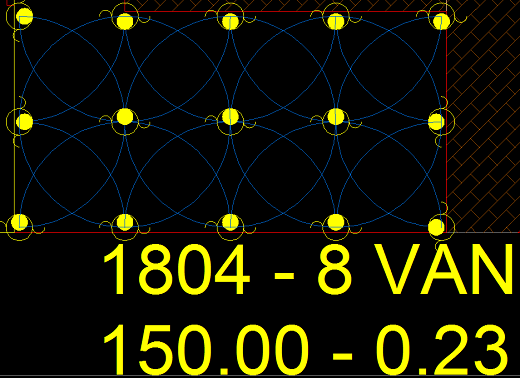Select the bottom-right corner sprinkler symbol
520x378 pixels.
click(436, 227)
